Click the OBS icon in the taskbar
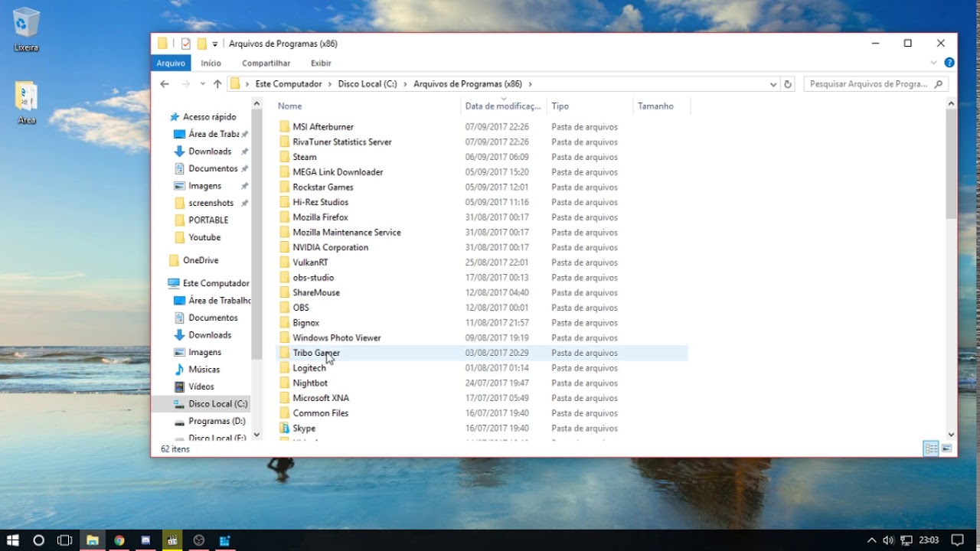Screen dimensions: 980x551 (199, 540)
